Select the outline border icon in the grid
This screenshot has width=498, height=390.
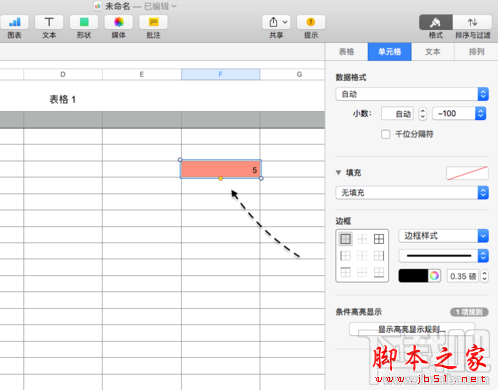point(345,239)
